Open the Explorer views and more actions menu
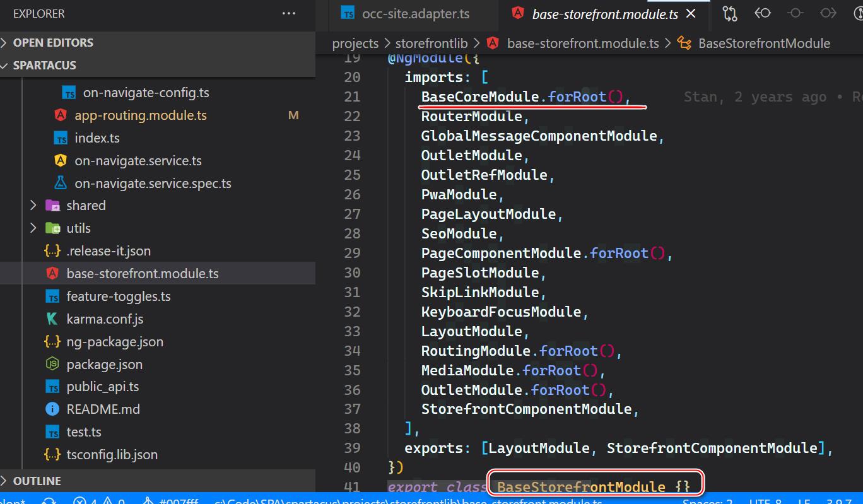The image size is (863, 504). (x=289, y=13)
